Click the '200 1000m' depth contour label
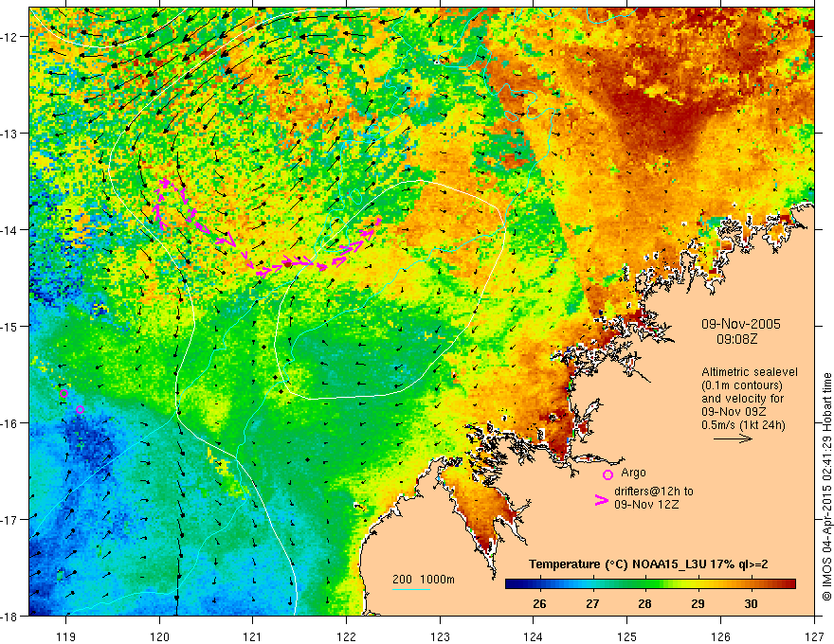Image resolution: width=834 pixels, height=644 pixels. point(424,580)
